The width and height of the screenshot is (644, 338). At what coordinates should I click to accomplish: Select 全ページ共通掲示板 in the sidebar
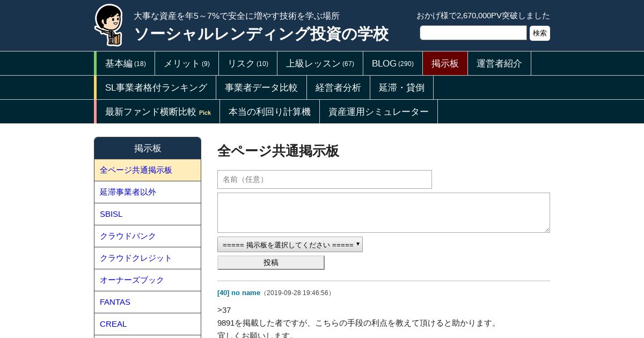[x=148, y=170]
